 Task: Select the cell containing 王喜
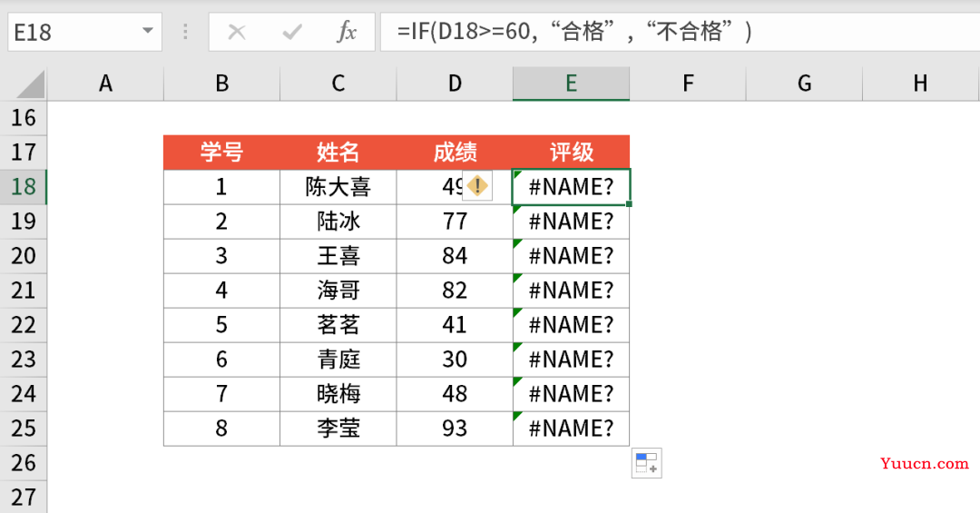338,255
